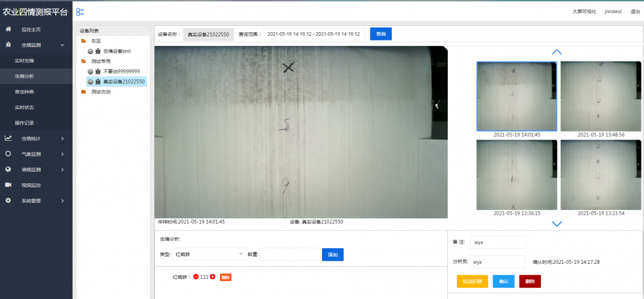Select the 虫情分析 menu item
644x299 pixels.
tap(24, 76)
